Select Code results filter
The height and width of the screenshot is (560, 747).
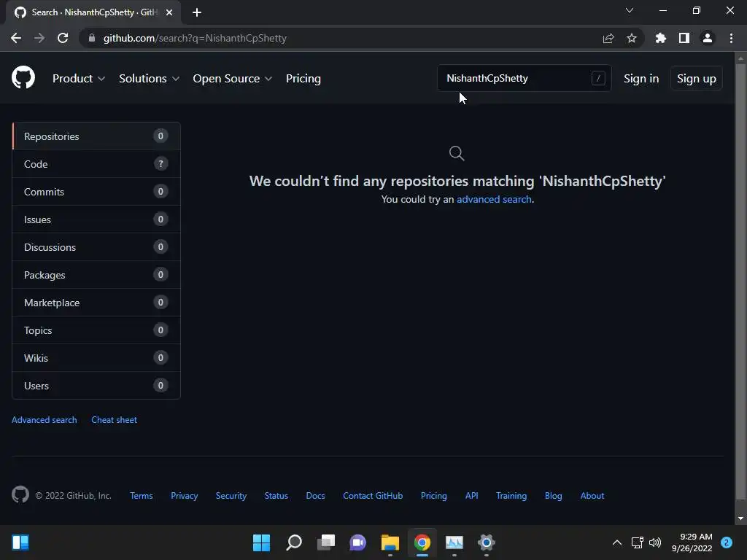coord(96,164)
